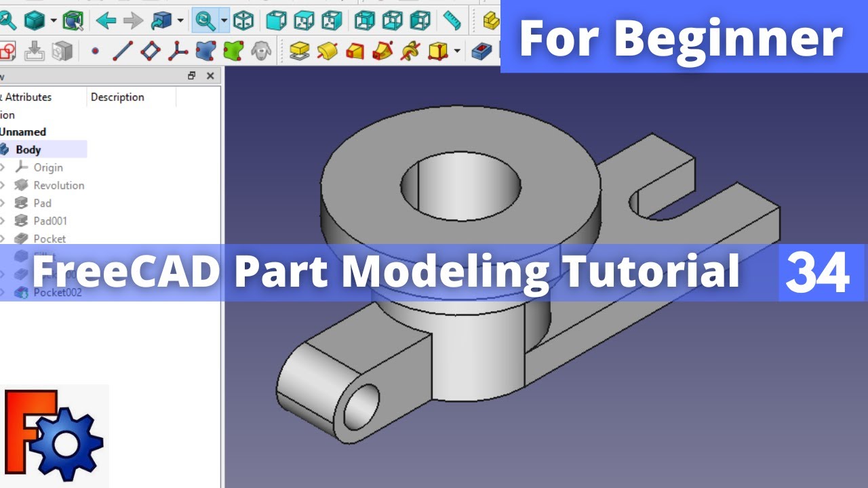The image size is (868, 488).
Task: Select the Additive Pipe tool
Action: pyautogui.click(x=382, y=50)
